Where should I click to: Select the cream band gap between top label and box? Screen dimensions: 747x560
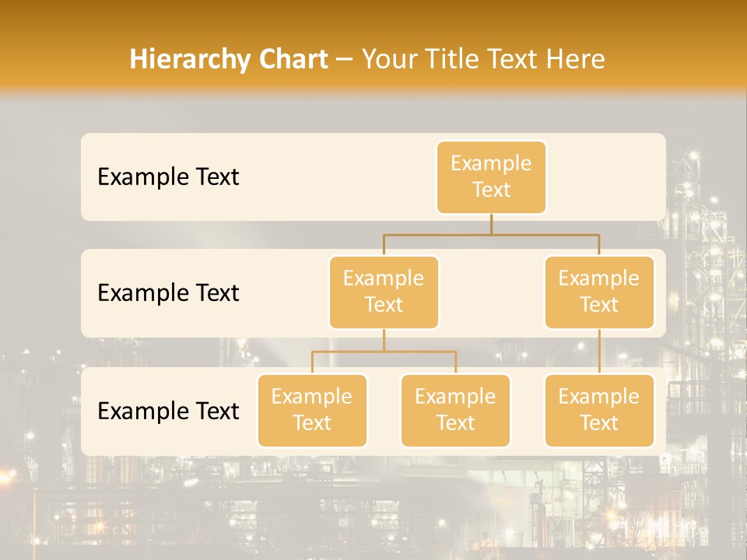tap(335, 177)
